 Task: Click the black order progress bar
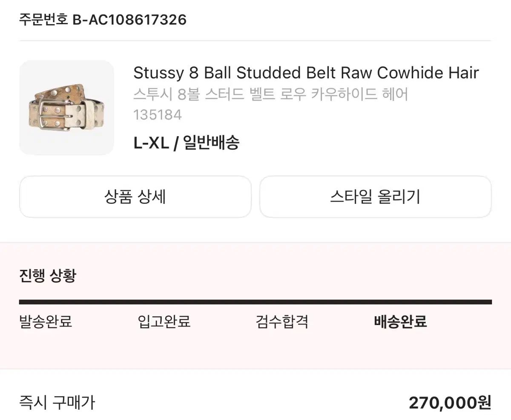coord(255,302)
